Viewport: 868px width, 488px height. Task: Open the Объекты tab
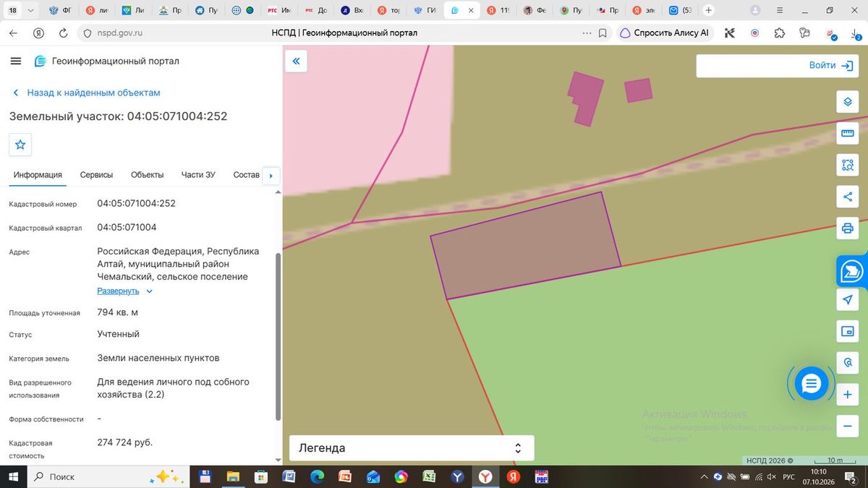click(x=147, y=175)
